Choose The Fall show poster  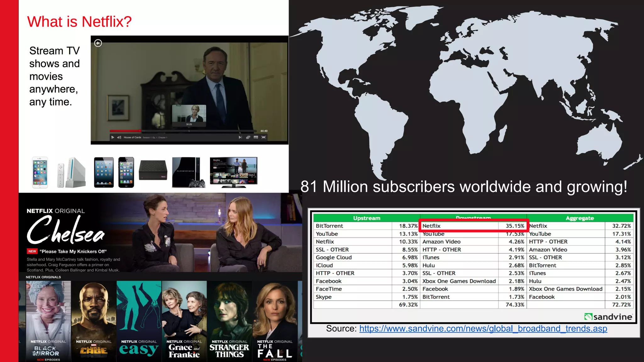point(275,321)
